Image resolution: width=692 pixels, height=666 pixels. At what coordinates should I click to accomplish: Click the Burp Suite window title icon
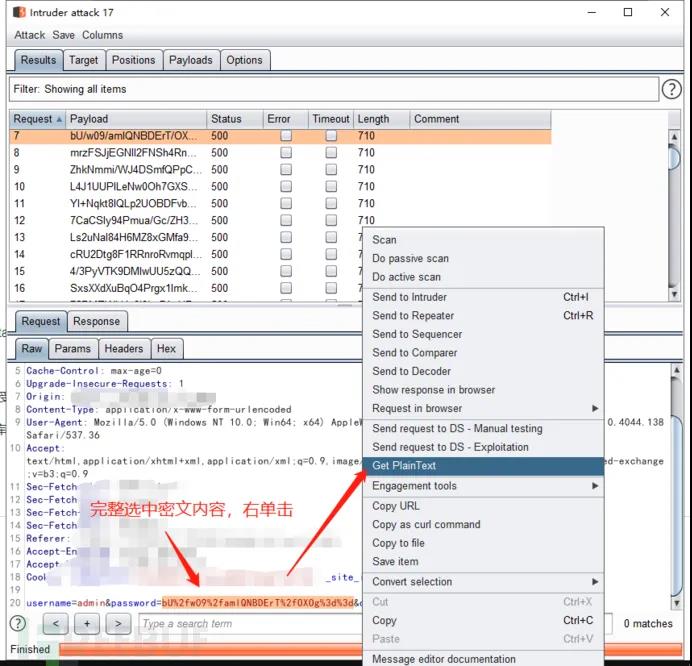point(19,12)
